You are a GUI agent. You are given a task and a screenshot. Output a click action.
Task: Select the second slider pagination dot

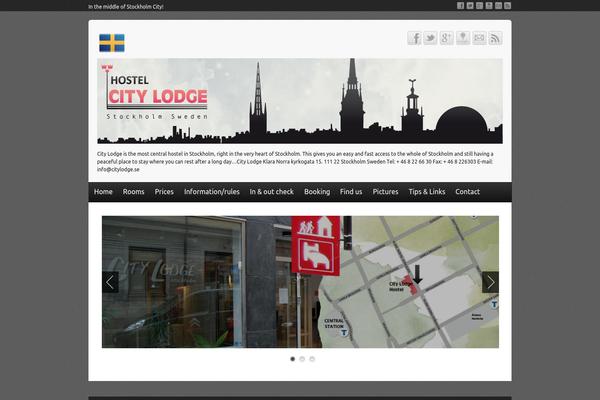pyautogui.click(x=302, y=359)
